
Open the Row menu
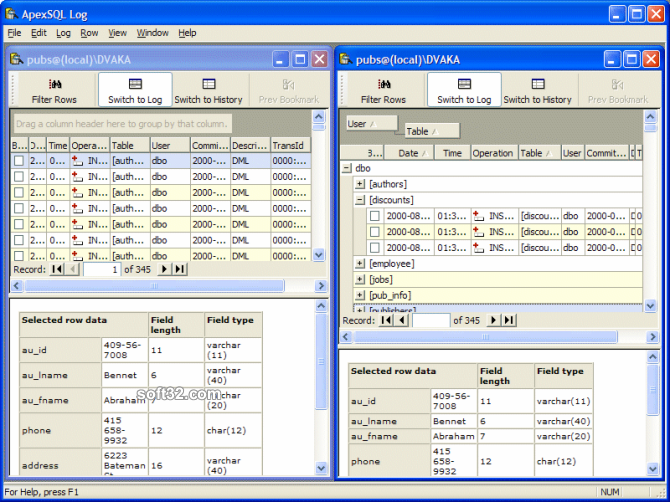pos(89,33)
